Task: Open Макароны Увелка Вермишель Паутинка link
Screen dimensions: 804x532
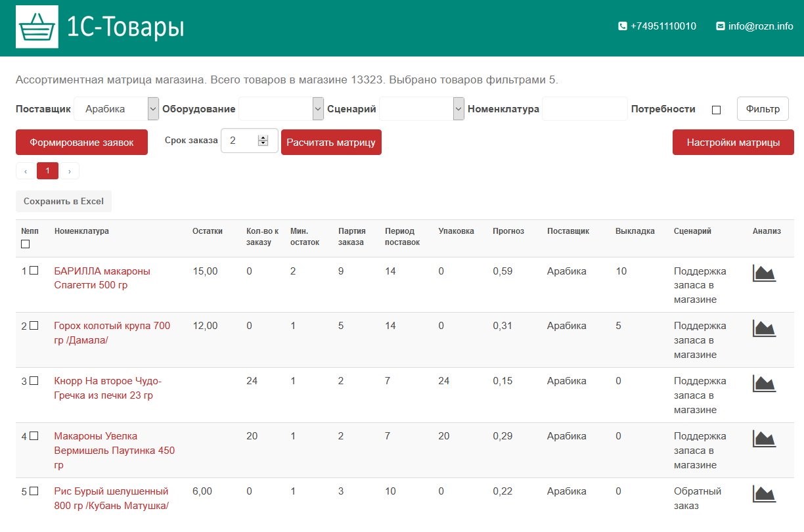Action: click(x=114, y=451)
